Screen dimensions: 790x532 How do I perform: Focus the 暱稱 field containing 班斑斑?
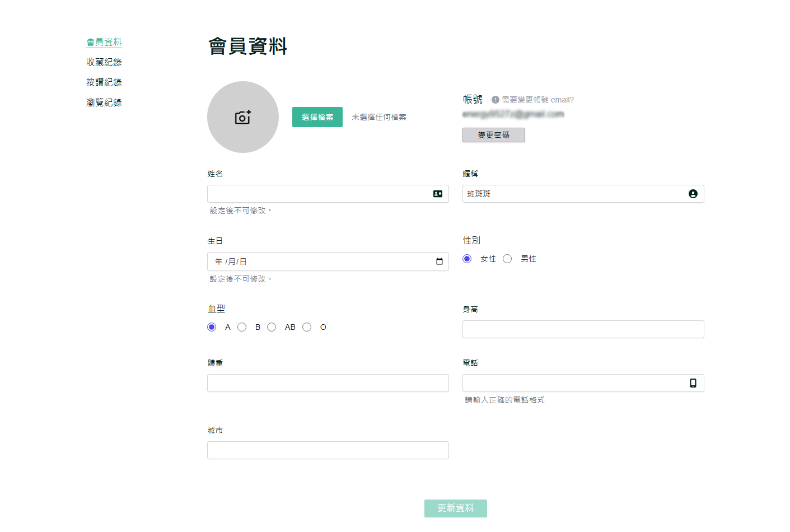click(583, 194)
